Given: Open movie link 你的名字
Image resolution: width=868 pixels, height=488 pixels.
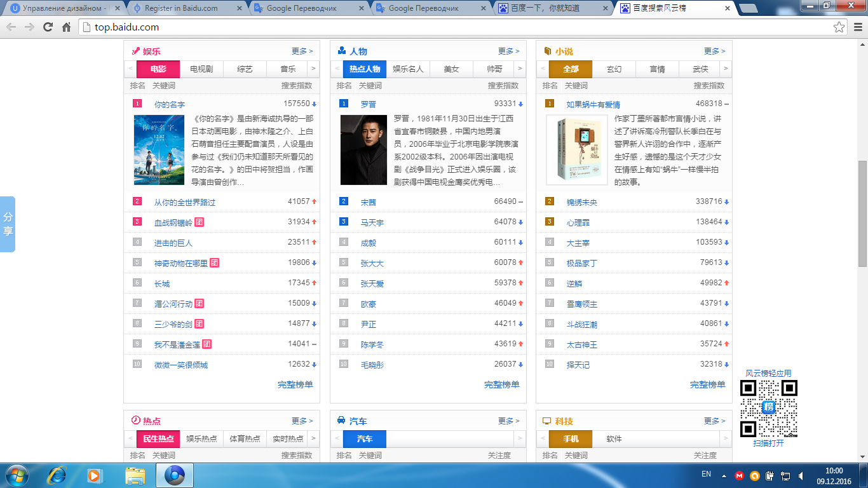Looking at the screenshot, I should coord(170,104).
